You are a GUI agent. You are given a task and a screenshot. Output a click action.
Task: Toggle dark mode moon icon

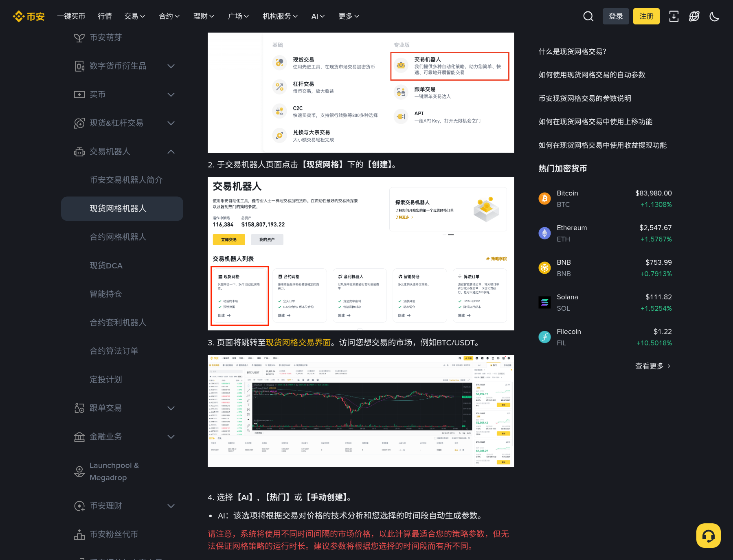point(714,16)
